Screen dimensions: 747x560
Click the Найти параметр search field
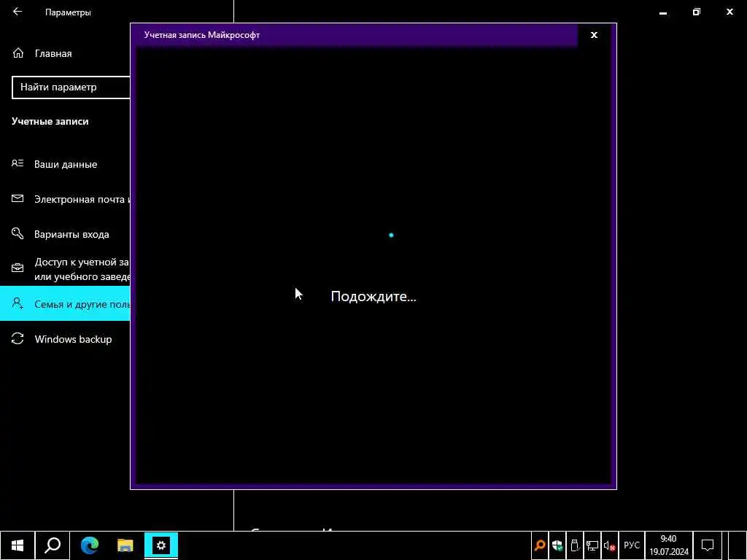pos(71,87)
